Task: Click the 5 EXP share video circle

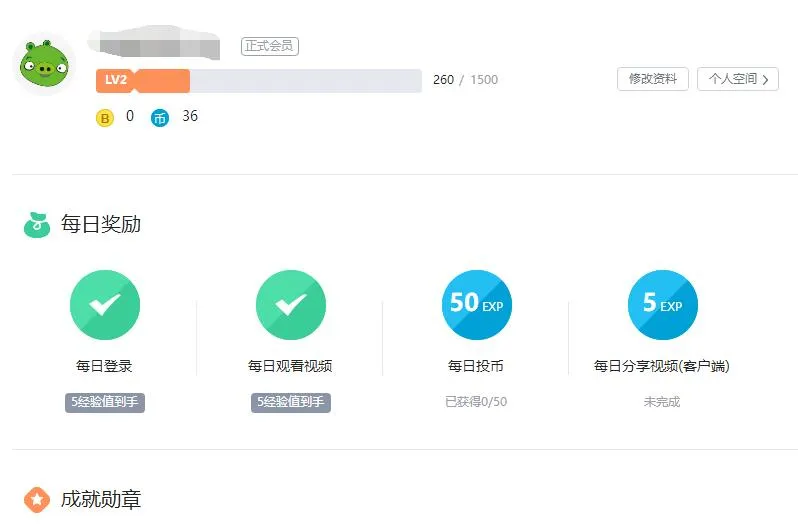Action: click(x=662, y=305)
